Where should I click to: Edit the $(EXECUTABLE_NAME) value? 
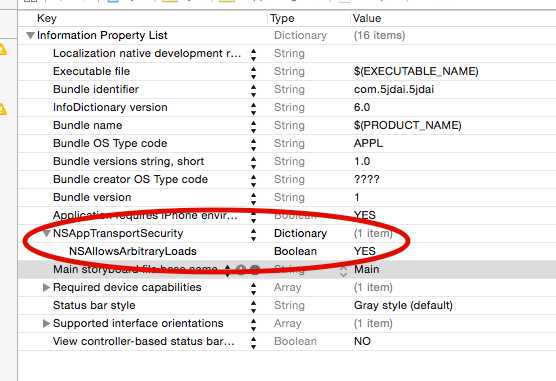click(416, 71)
